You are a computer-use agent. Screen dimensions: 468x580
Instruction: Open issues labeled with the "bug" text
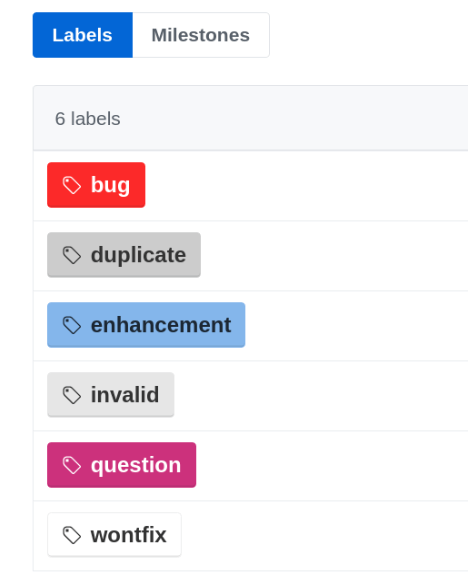[x=110, y=185]
